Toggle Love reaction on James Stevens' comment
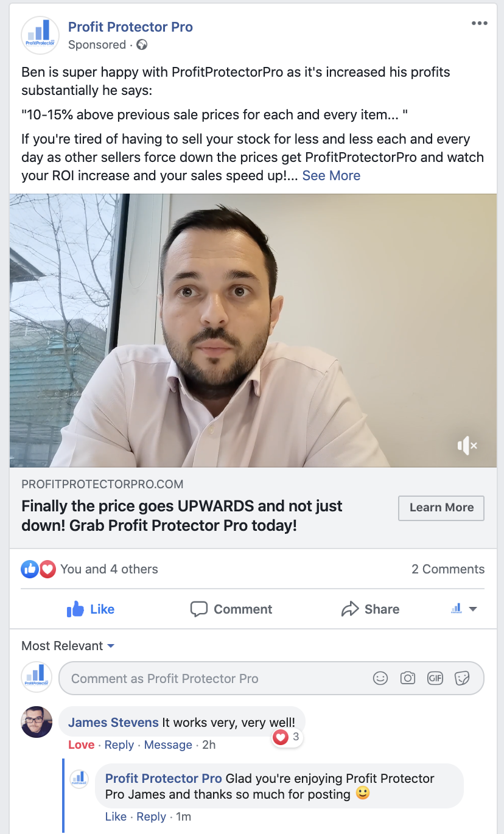Image resolution: width=504 pixels, height=834 pixels. pyautogui.click(x=81, y=745)
